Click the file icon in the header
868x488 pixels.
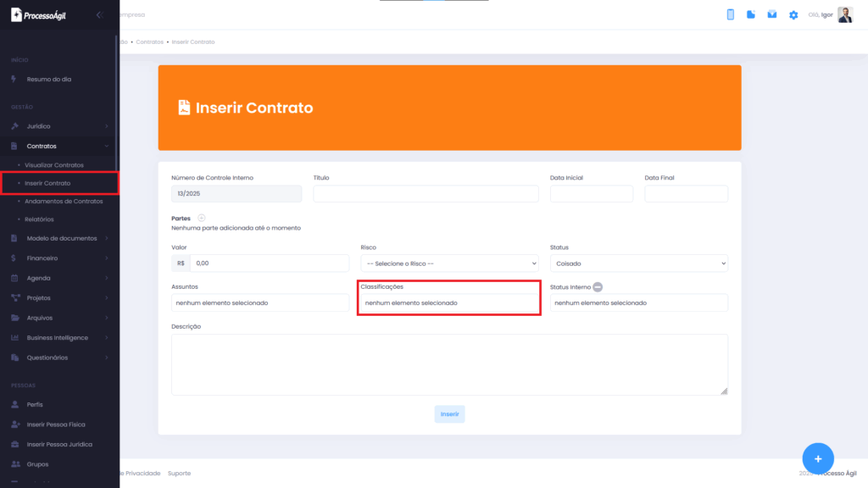pos(751,14)
